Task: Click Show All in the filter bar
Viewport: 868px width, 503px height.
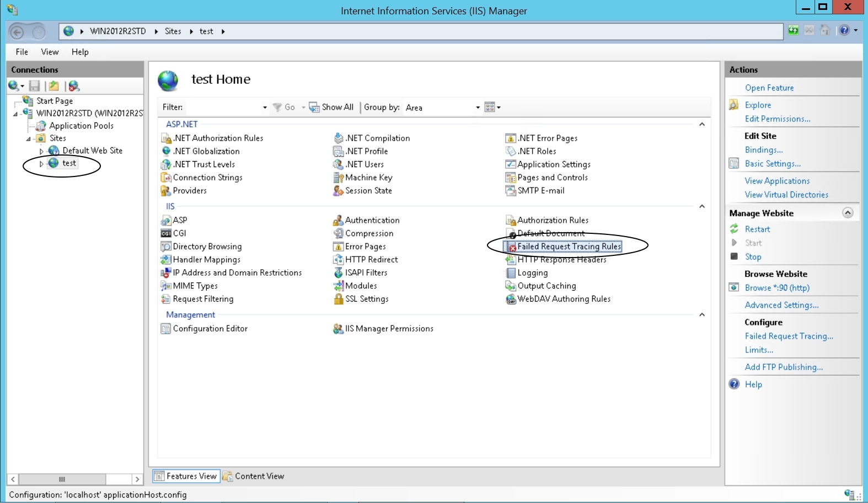Action: pos(331,107)
